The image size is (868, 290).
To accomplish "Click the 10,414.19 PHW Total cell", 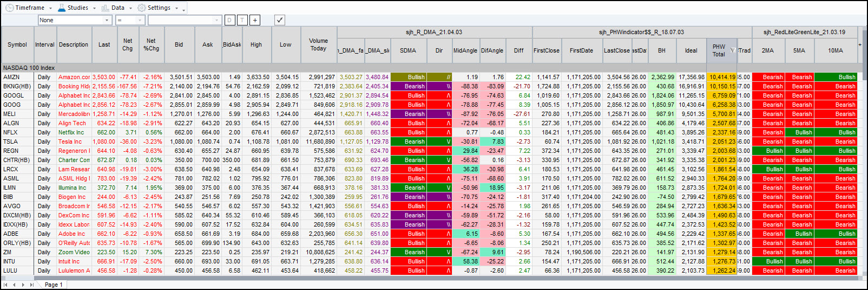I will [x=721, y=77].
